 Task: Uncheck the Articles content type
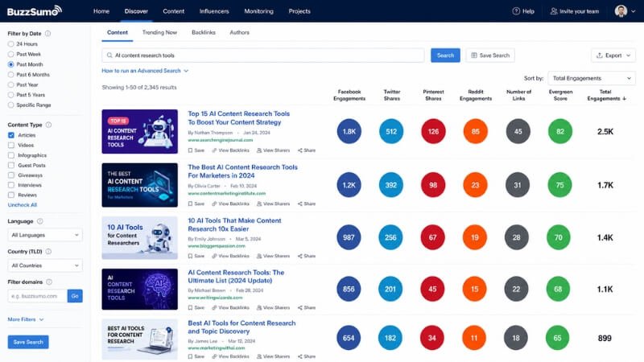pos(11,135)
